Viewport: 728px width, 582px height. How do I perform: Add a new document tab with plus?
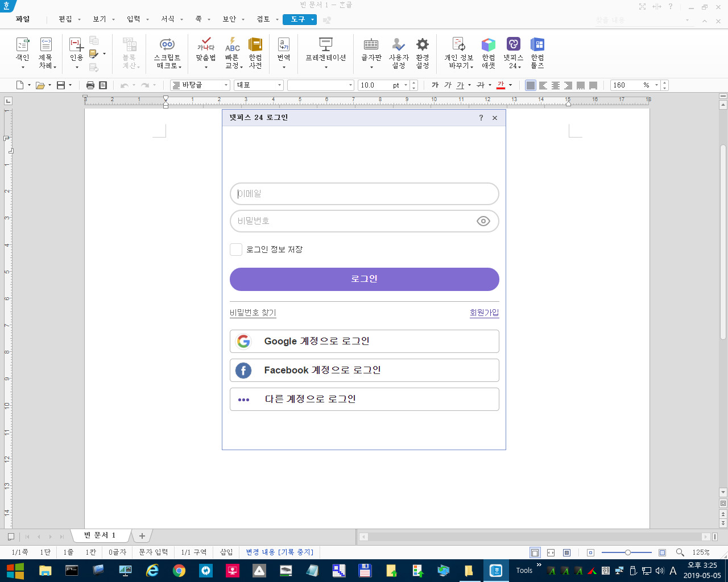click(142, 536)
